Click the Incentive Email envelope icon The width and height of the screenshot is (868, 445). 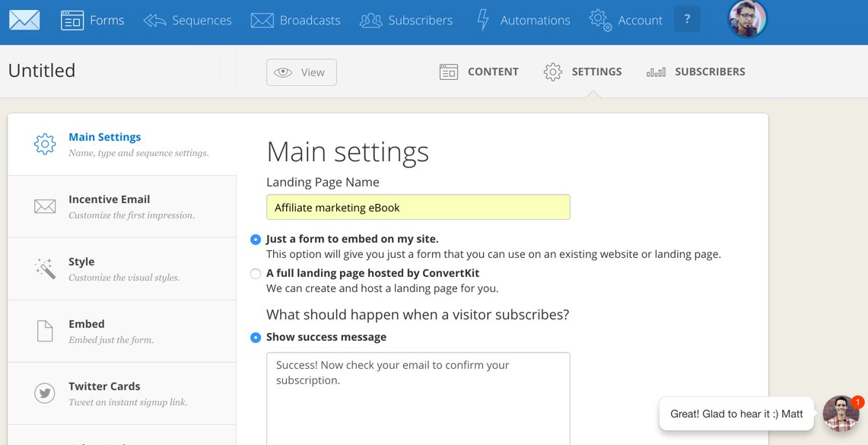coord(45,206)
